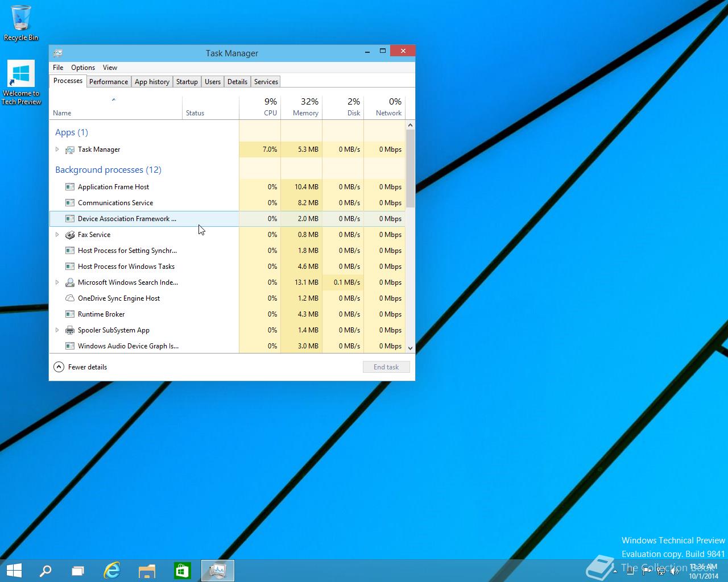Open the Start menu
This screenshot has width=728, height=582.
(14, 571)
